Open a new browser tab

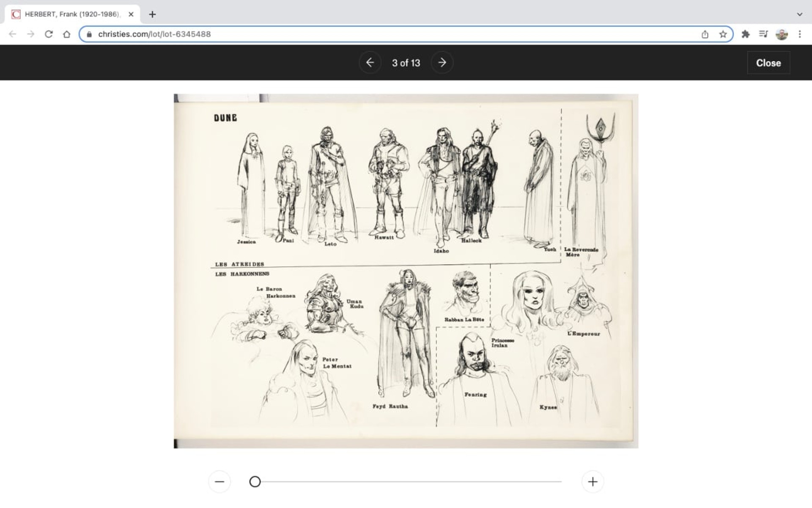click(152, 14)
